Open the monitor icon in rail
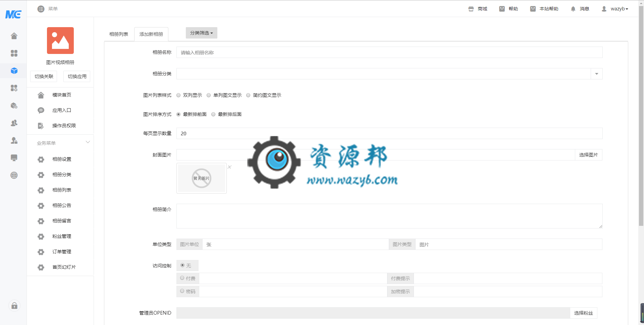This screenshot has height=325, width=644. (x=14, y=158)
